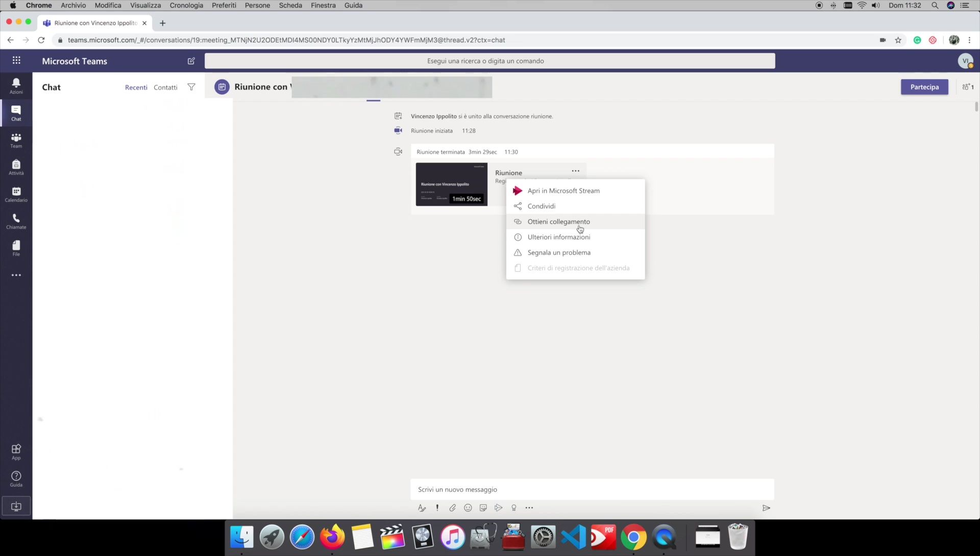The image size is (980, 556).
Task: Open the recording's more options ellipsis
Action: [575, 171]
